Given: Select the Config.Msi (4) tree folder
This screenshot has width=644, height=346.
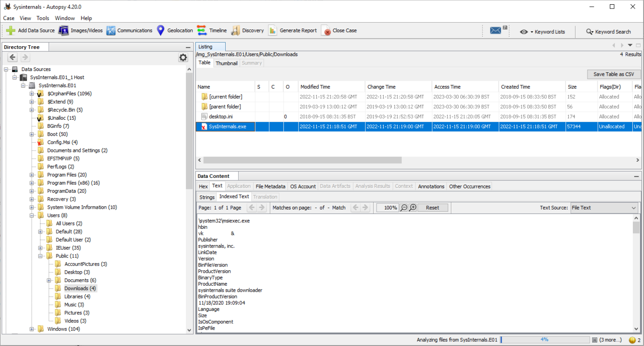Looking at the screenshot, I should [63, 142].
